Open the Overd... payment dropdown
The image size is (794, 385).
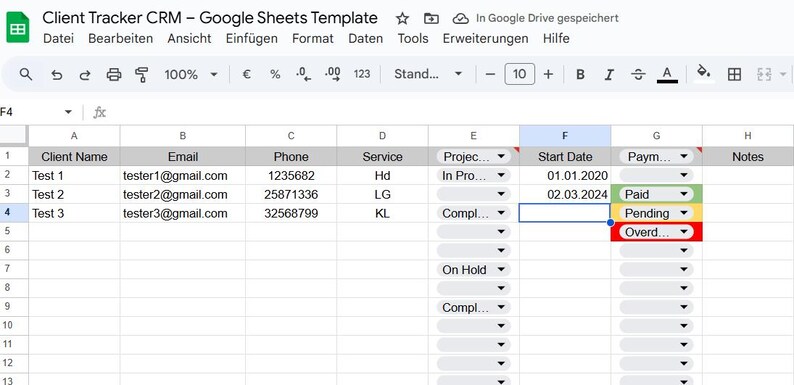tap(656, 232)
